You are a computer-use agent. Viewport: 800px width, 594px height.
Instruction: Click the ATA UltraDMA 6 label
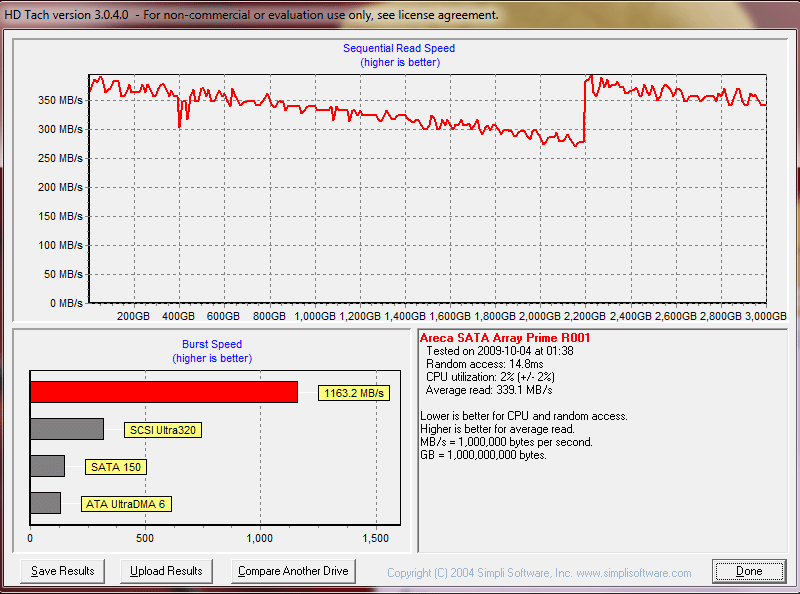click(x=126, y=504)
